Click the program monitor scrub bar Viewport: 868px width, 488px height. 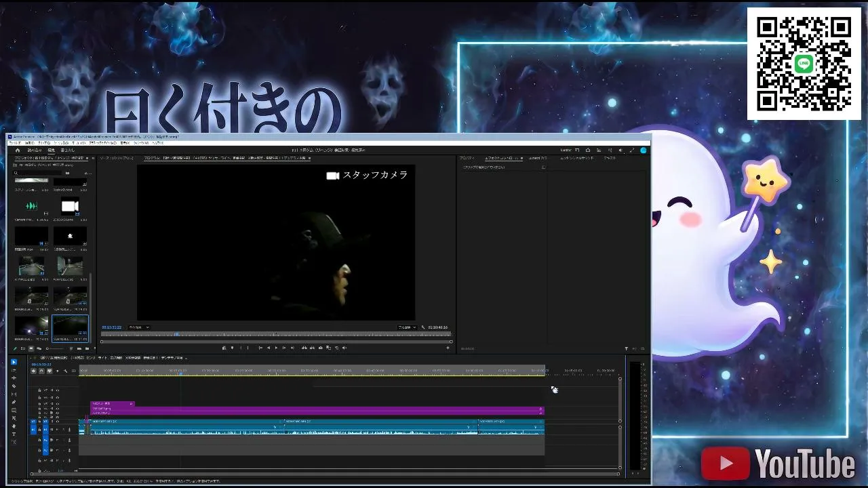(276, 334)
